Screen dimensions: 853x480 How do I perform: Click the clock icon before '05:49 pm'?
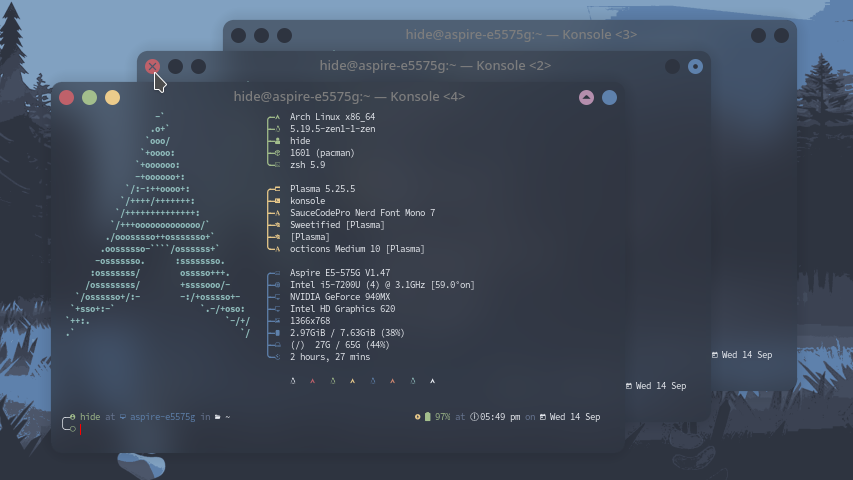pos(474,417)
